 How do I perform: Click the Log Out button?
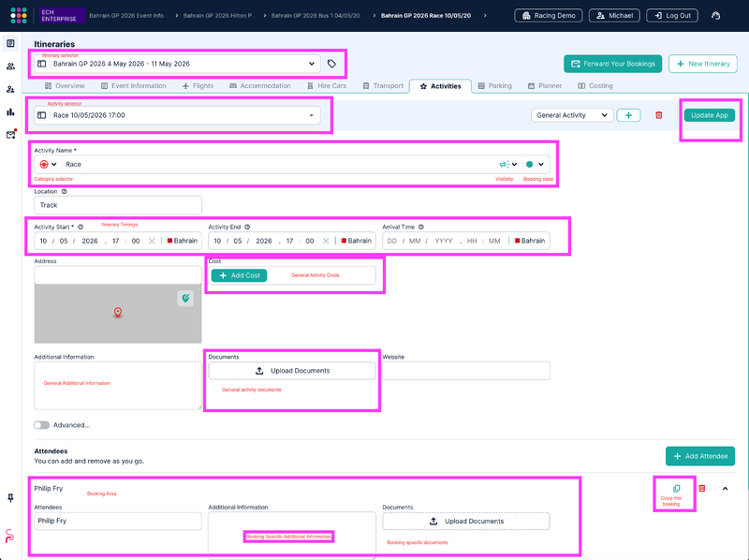click(x=672, y=15)
